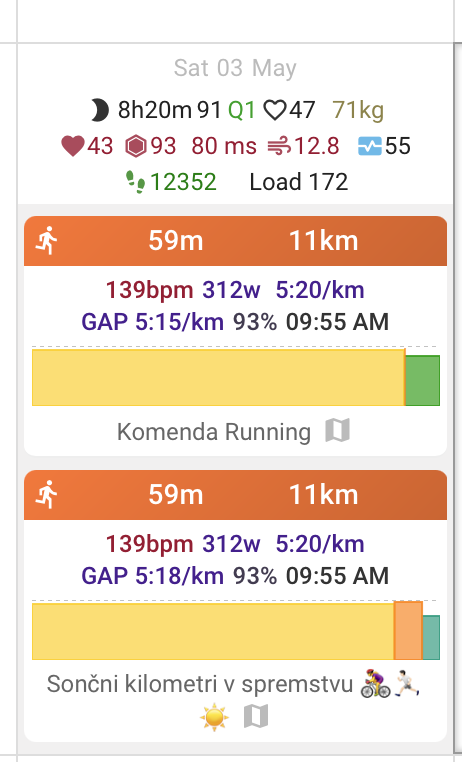Open map icon beside the sun emoji
This screenshot has width=462, height=762.
coord(256,716)
